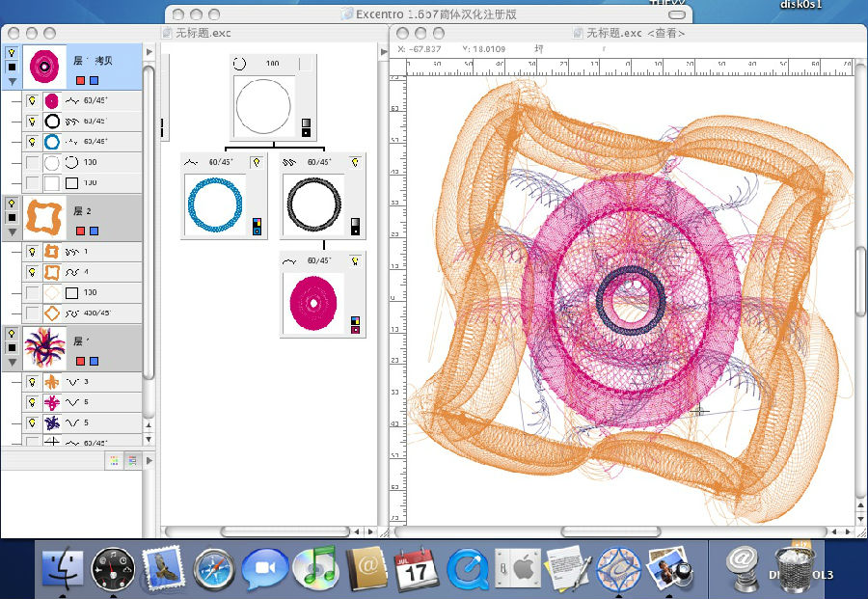Hide the top copy layer using its lightbulb
The width and height of the screenshot is (868, 599).
(12, 53)
